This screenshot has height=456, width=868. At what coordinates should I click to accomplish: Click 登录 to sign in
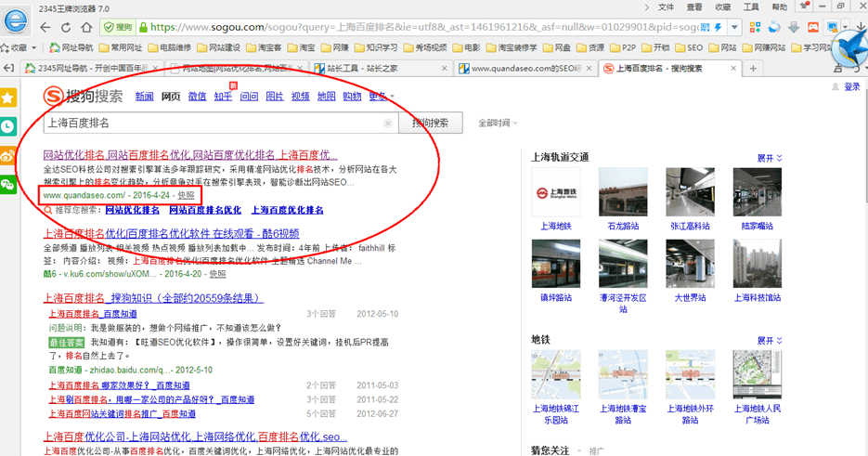point(852,87)
